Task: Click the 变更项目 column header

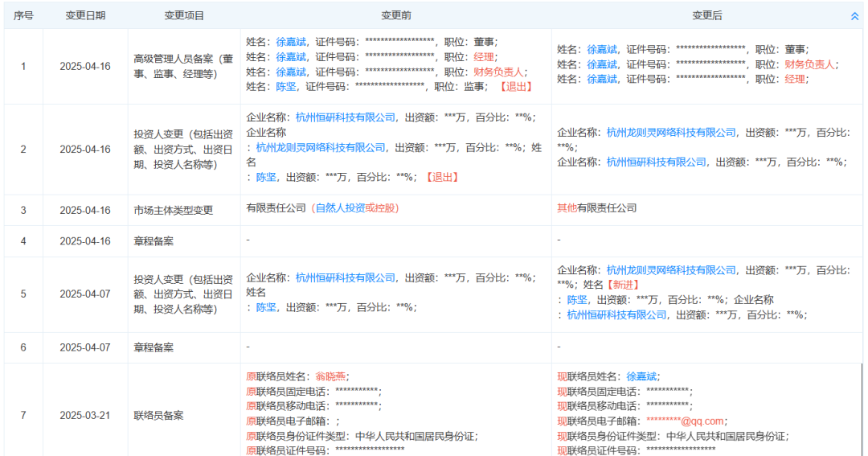Action: [184, 15]
